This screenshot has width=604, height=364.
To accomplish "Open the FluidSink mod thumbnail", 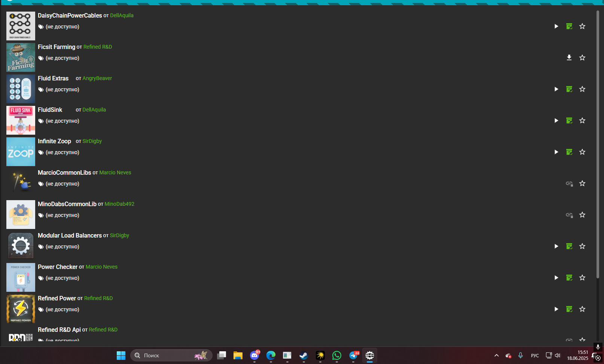I will [x=21, y=120].
